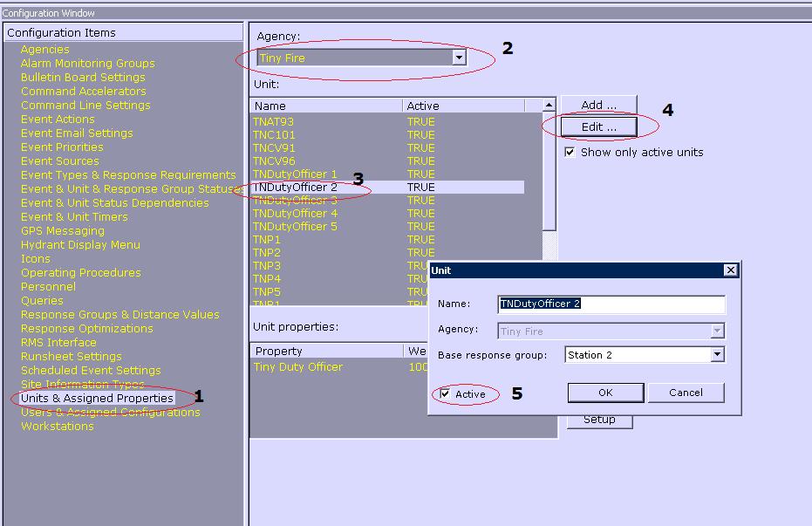
Task: Toggle the Active checkbox in Unit dialog
Action: point(446,394)
